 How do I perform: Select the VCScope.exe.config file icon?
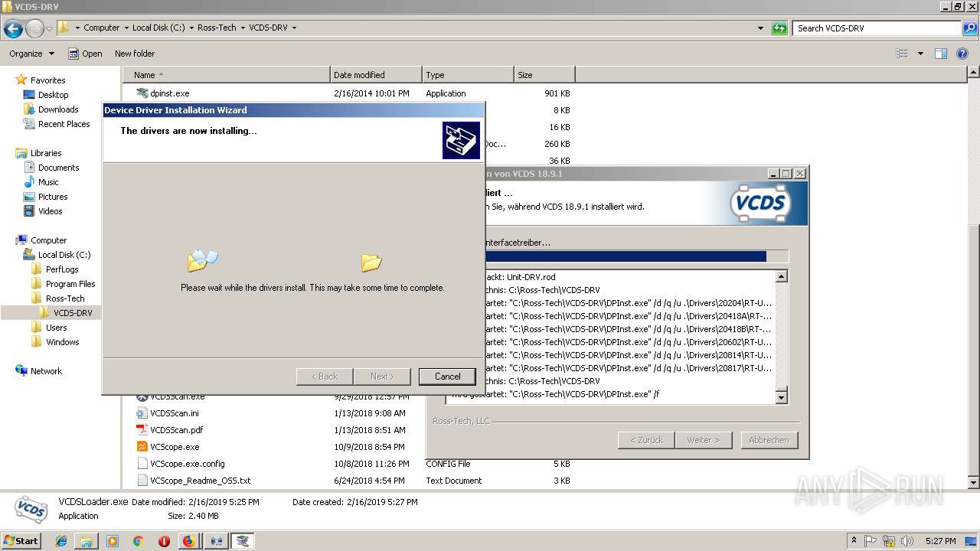[142, 464]
